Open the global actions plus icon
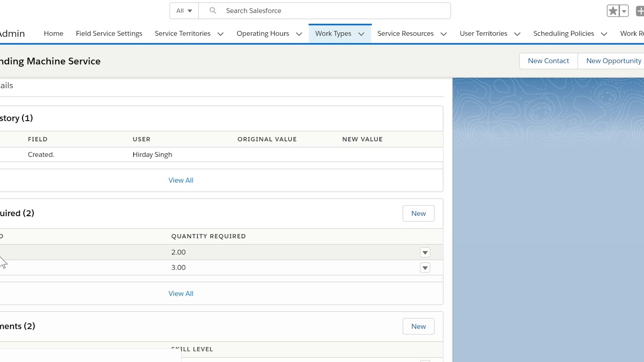The height and width of the screenshot is (362, 644). point(640,11)
